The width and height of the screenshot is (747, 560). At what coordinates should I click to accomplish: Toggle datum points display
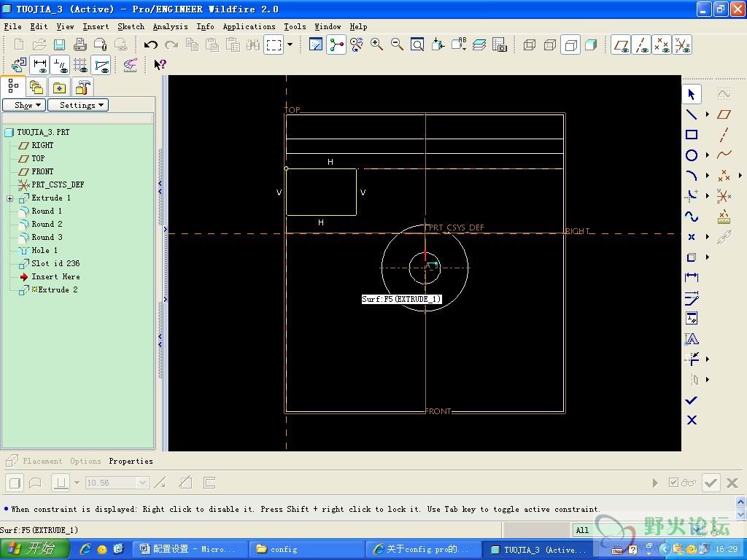coord(662,45)
